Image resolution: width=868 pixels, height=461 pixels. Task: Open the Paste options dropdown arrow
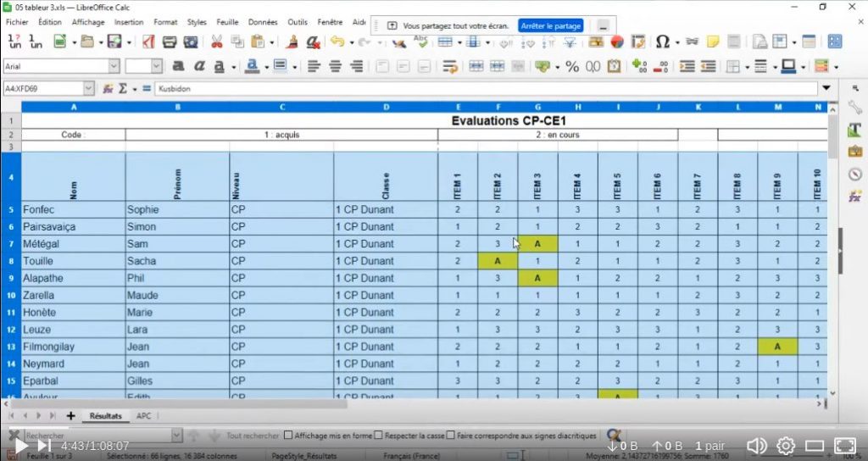pos(272,42)
